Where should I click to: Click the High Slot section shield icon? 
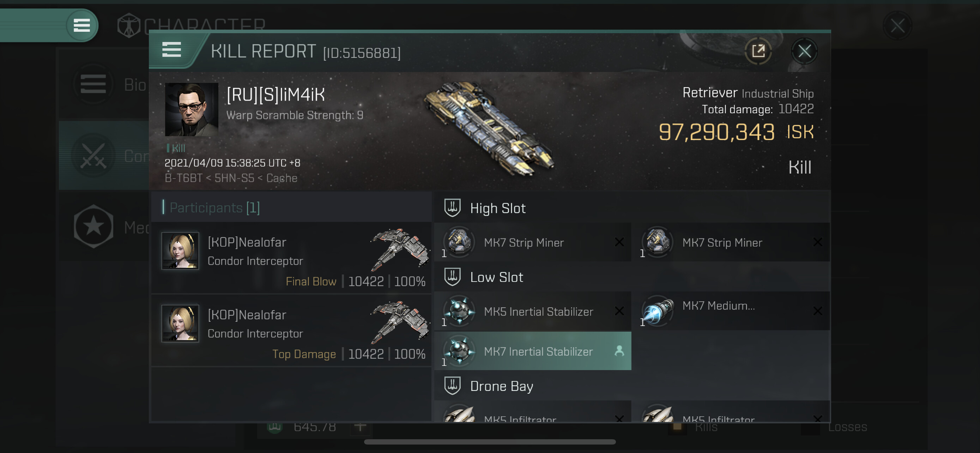coord(452,208)
